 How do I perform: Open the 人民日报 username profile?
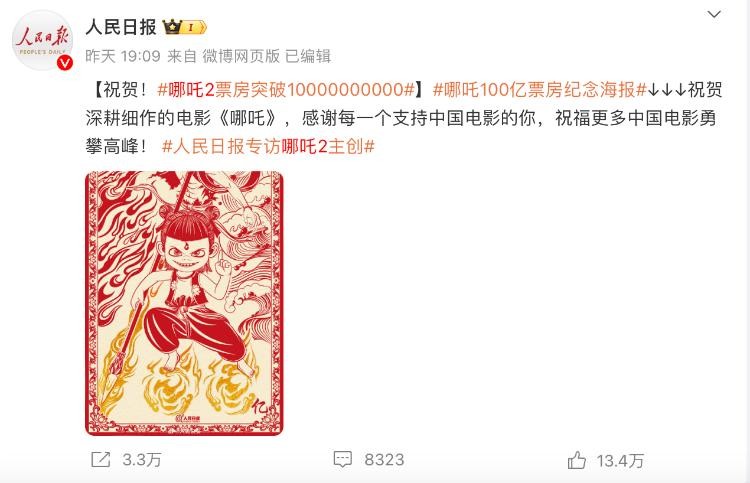[x=121, y=27]
